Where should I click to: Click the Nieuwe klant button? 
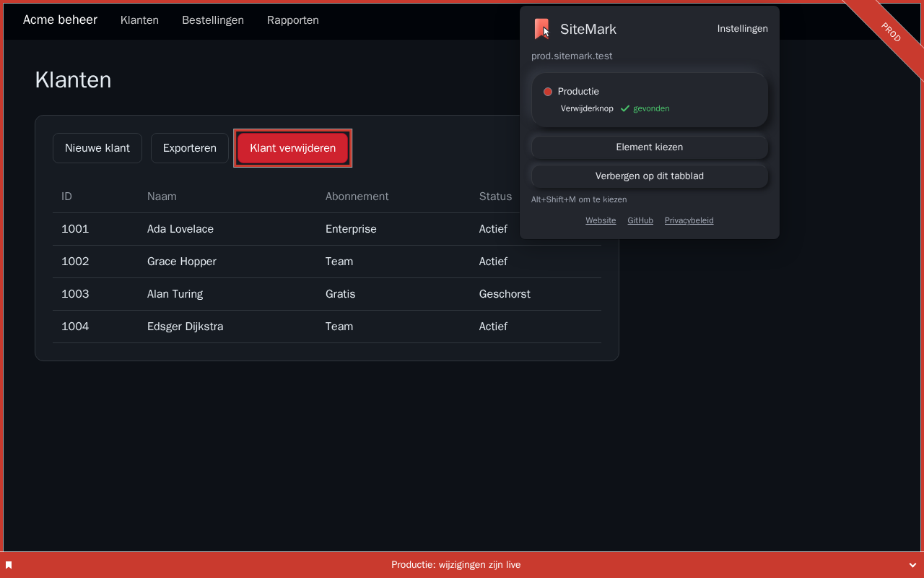click(x=97, y=148)
